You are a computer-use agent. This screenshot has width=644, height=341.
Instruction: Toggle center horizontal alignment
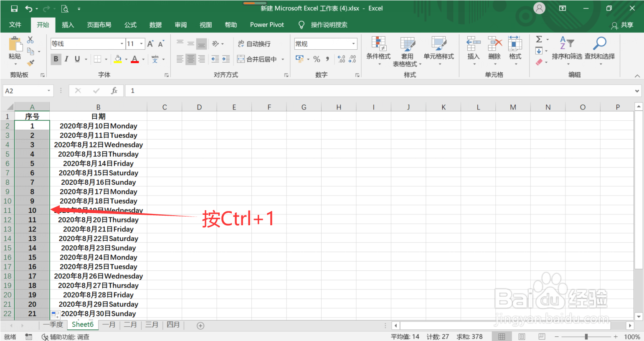[x=191, y=59]
